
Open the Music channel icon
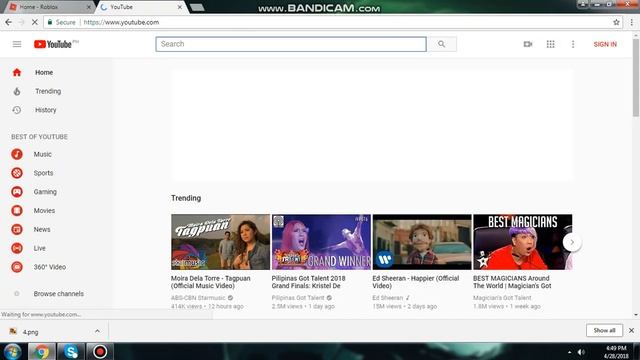17,154
